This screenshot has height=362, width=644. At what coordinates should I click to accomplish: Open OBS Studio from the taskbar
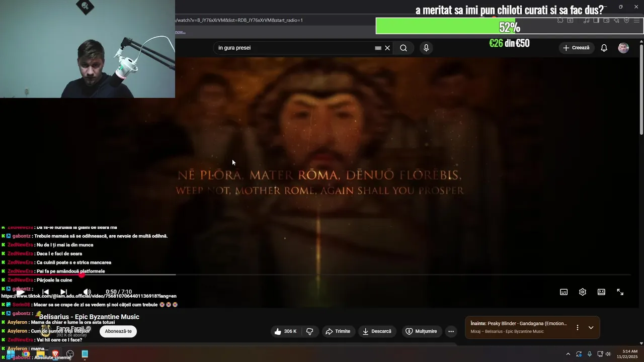pos(70,354)
